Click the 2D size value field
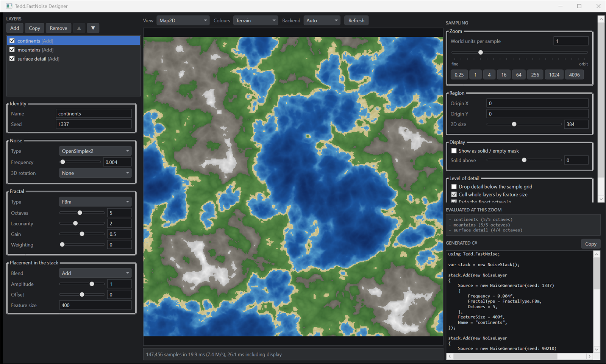Viewport: 606px width, 364px height. [x=576, y=124]
